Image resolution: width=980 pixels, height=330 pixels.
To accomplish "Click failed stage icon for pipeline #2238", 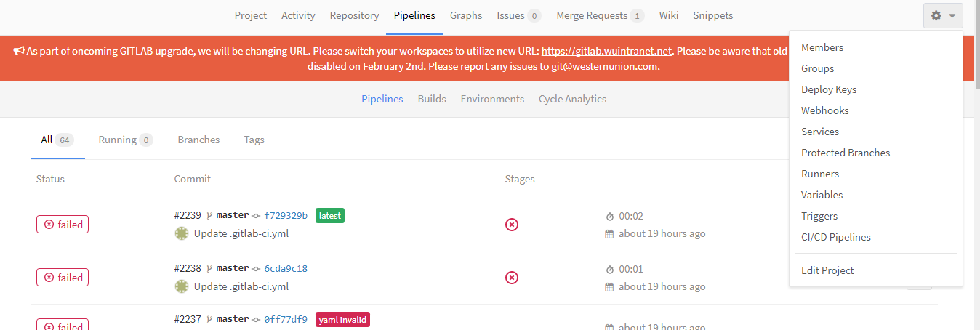I will 512,278.
